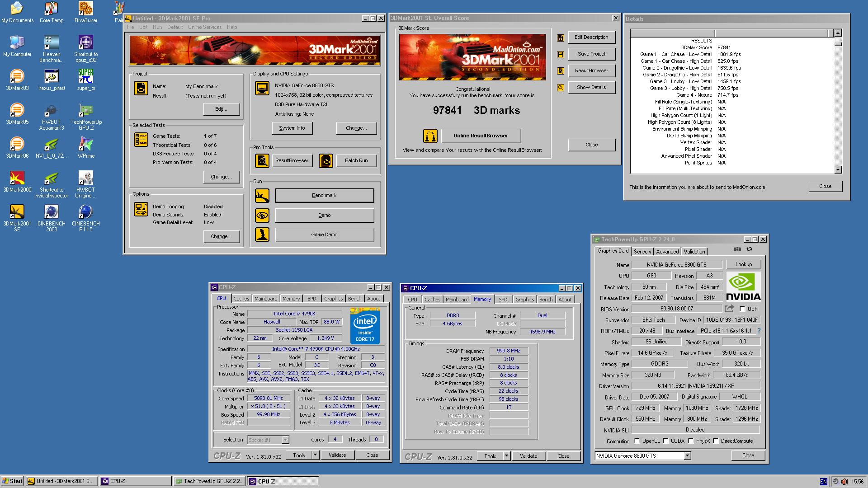This screenshot has width=868, height=488.
Task: Toggle the UEFI checkbox in GPU-Z
Action: click(x=742, y=309)
